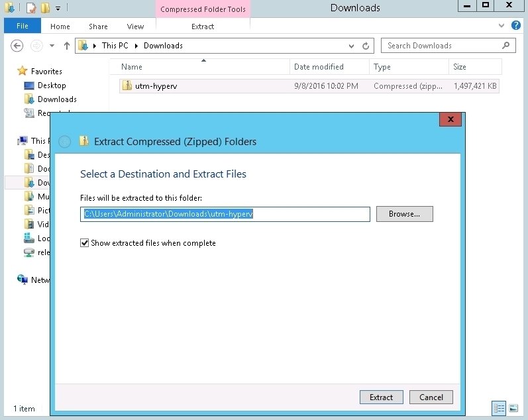Click the Downloads folder icon under This PC
Image resolution: width=528 pixels, height=420 pixels.
(29, 182)
